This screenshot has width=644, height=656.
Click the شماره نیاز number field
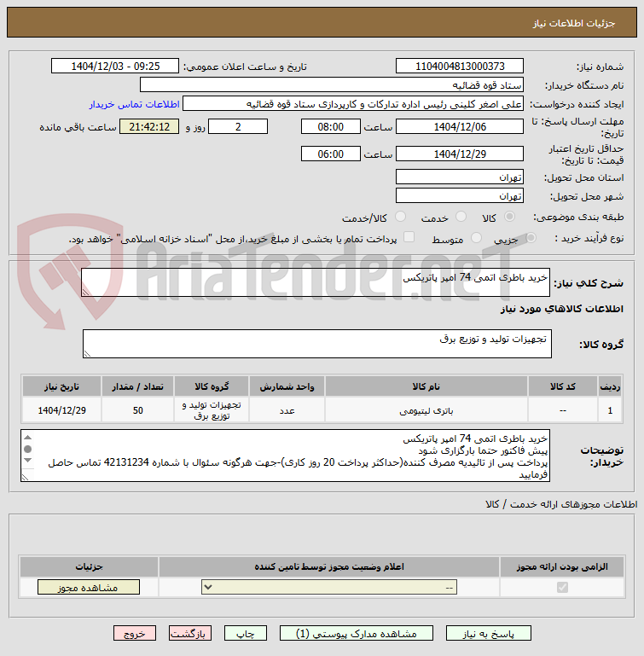460,66
